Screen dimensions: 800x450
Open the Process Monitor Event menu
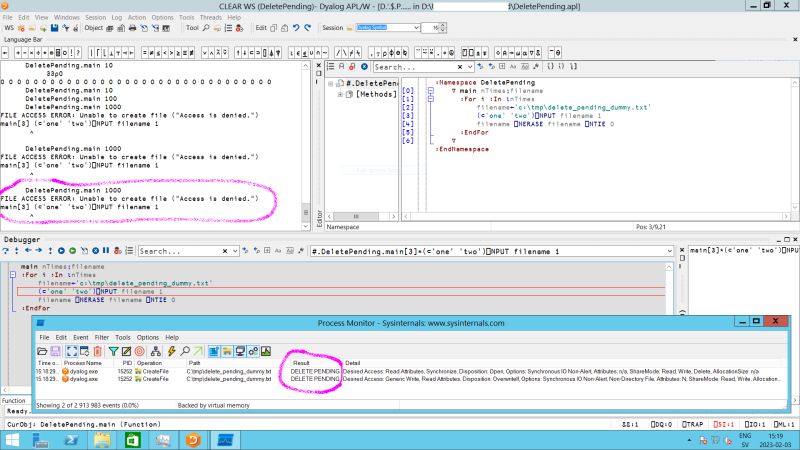coord(81,337)
